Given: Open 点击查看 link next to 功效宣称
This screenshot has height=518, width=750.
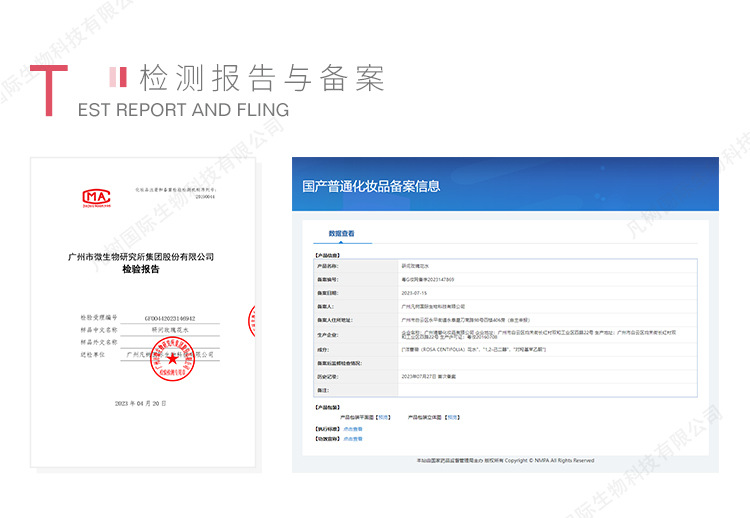Looking at the screenshot, I should point(353,439).
